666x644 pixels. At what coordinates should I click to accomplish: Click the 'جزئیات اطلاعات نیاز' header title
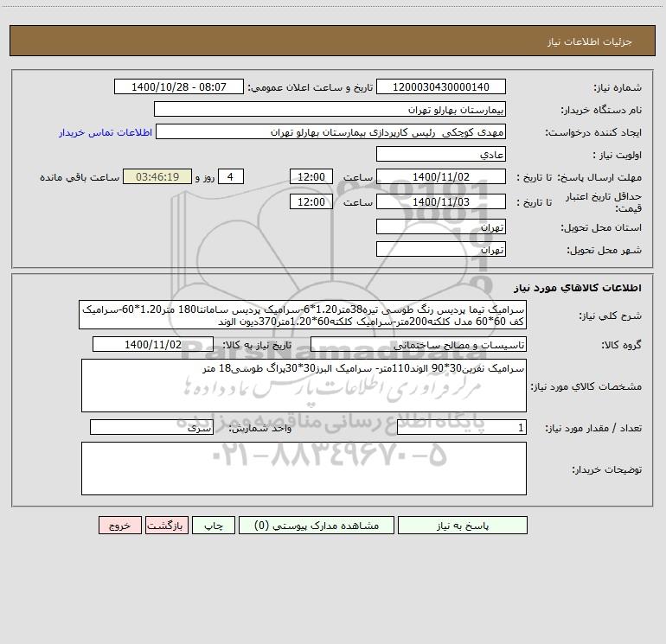[590, 41]
